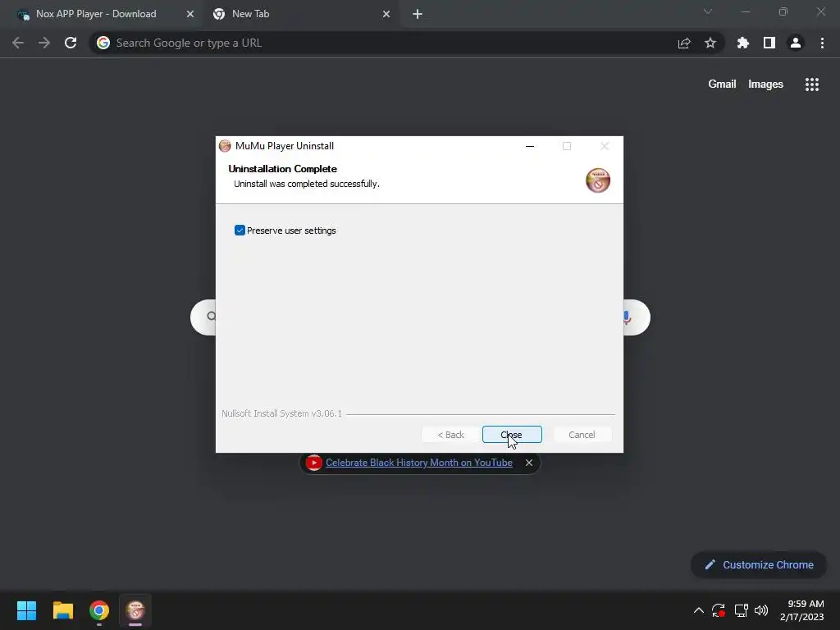The image size is (840, 630).
Task: Open File Explorer from taskbar
Action: coord(62,610)
